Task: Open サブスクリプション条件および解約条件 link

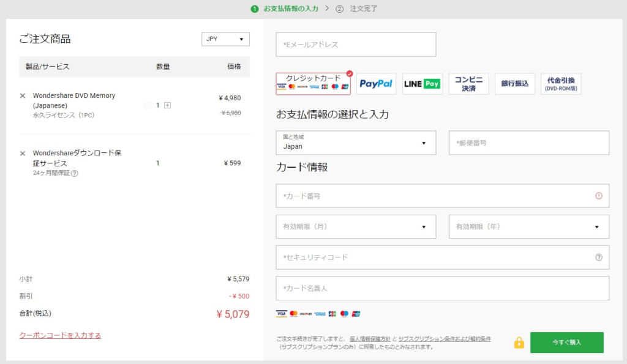Action: pos(445,339)
